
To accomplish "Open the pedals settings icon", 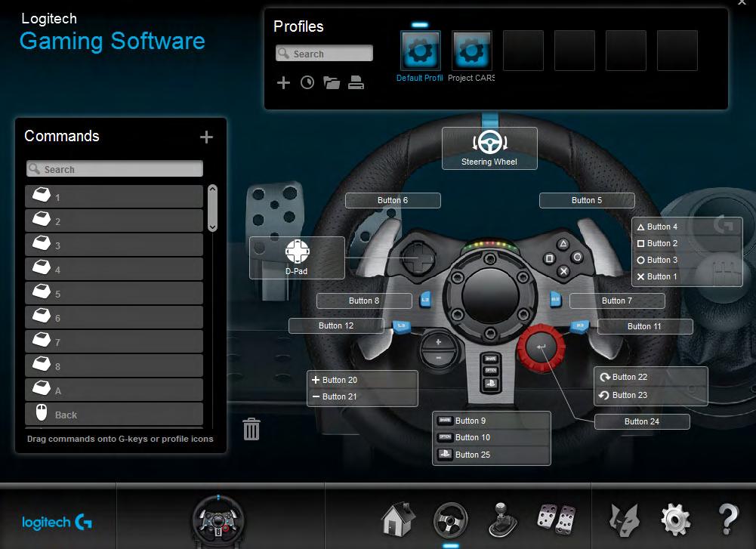I will [556, 520].
